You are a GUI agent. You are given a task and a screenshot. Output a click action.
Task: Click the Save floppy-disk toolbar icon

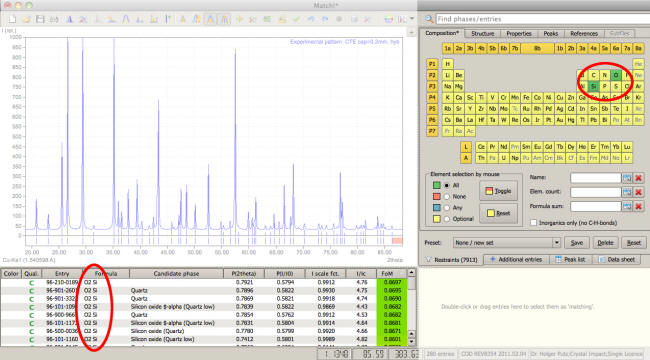coord(40,19)
